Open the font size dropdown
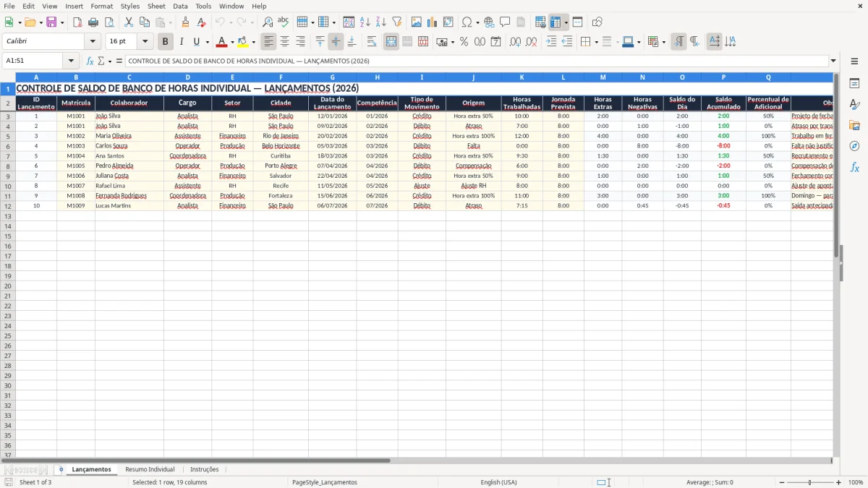The height and width of the screenshot is (488, 868). (x=145, y=42)
